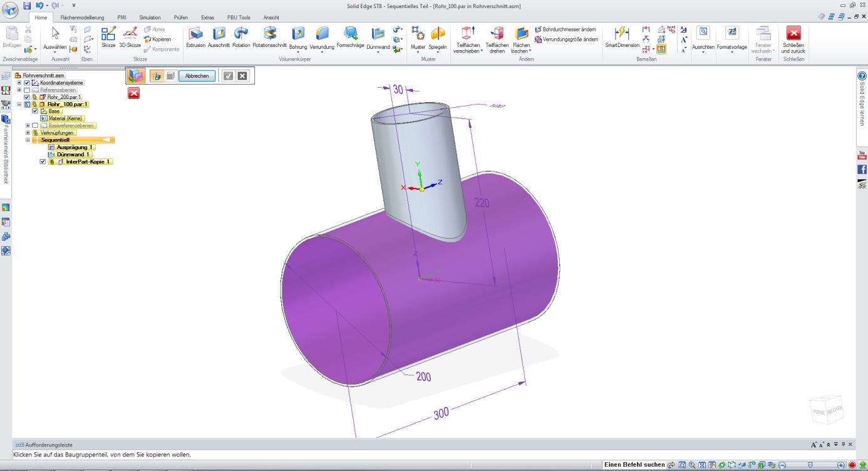Click Bohrdurchmesser ändern command
868x471 pixels.
click(x=565, y=29)
